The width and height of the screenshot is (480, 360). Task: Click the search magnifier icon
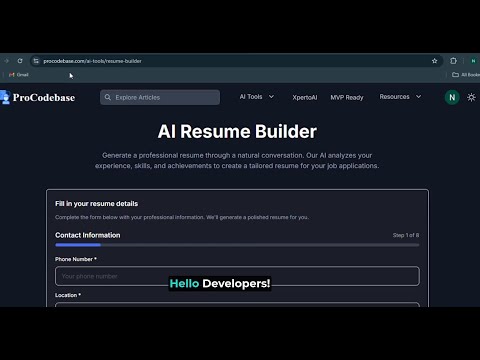[x=108, y=97]
